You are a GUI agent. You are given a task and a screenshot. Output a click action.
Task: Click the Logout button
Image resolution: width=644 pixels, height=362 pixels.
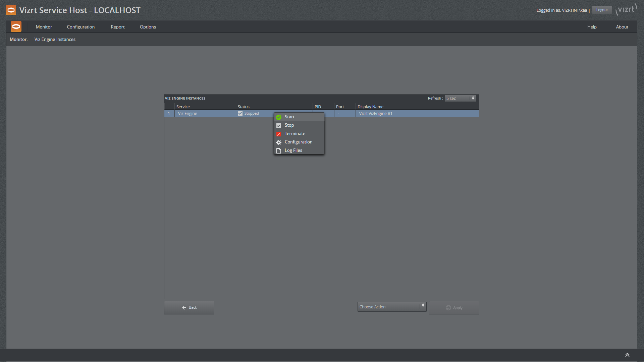(x=602, y=10)
